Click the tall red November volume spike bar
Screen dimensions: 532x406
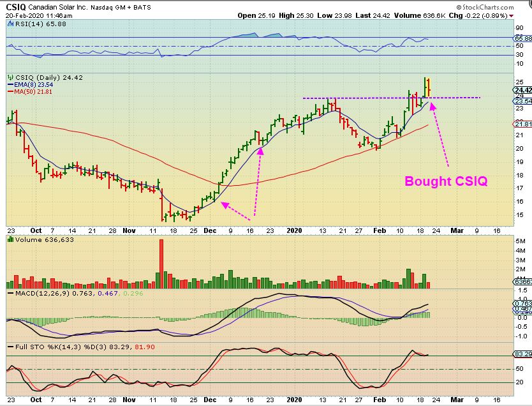161,264
